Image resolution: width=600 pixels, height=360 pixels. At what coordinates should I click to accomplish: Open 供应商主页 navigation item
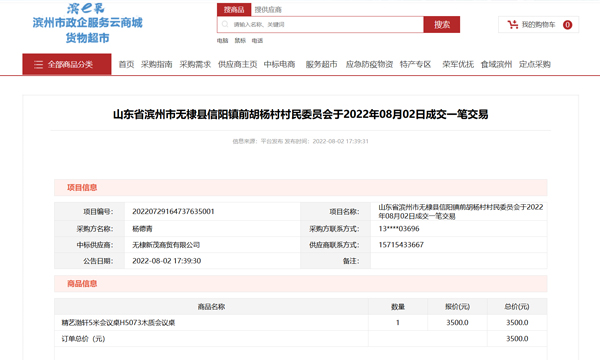pyautogui.click(x=237, y=64)
